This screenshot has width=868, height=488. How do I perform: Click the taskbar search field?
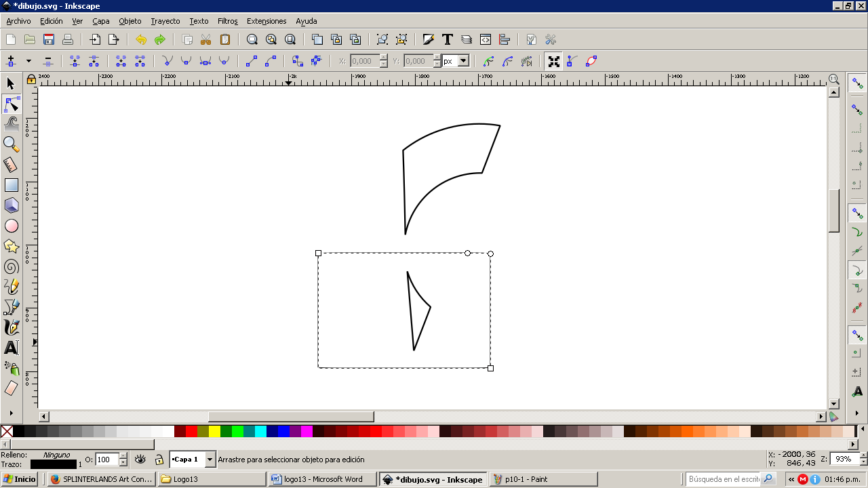723,479
